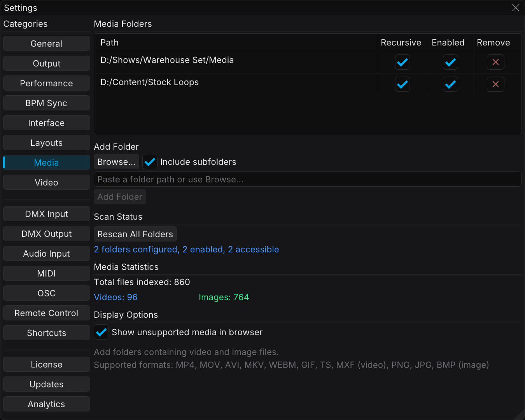Open the Updates category
The height and width of the screenshot is (420, 525).
click(x=47, y=384)
